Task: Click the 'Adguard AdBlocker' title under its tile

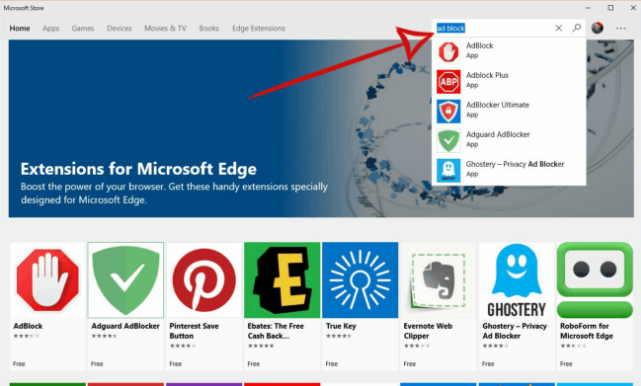Action: pyautogui.click(x=126, y=326)
